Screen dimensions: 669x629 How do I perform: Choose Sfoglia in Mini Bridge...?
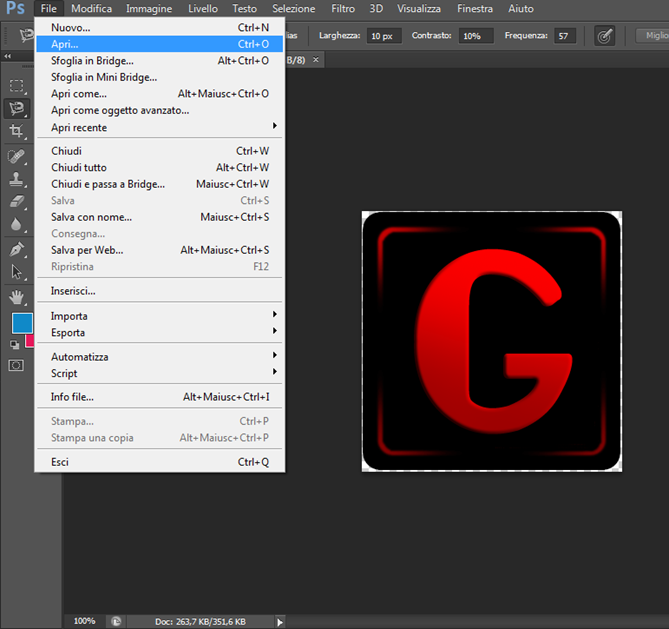159,77
